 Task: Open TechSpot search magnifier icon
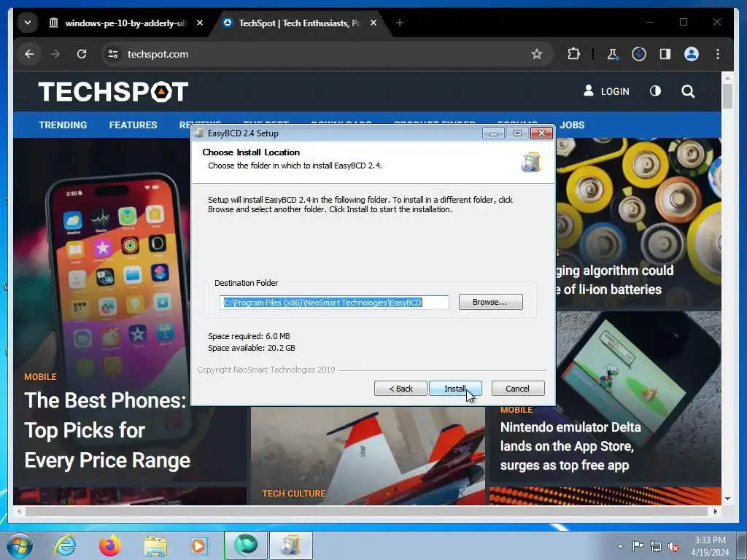pos(688,91)
